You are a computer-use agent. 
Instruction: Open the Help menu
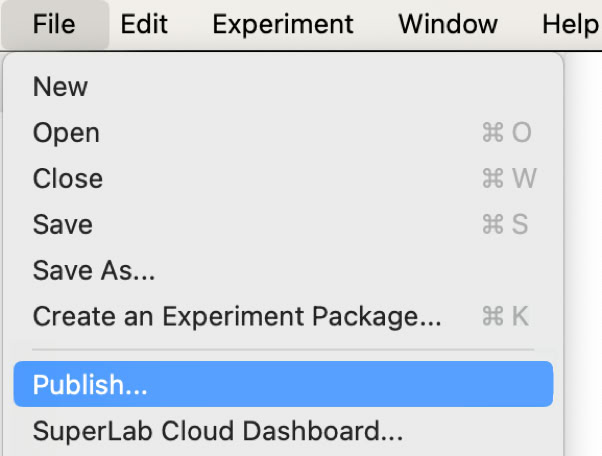pyautogui.click(x=570, y=23)
